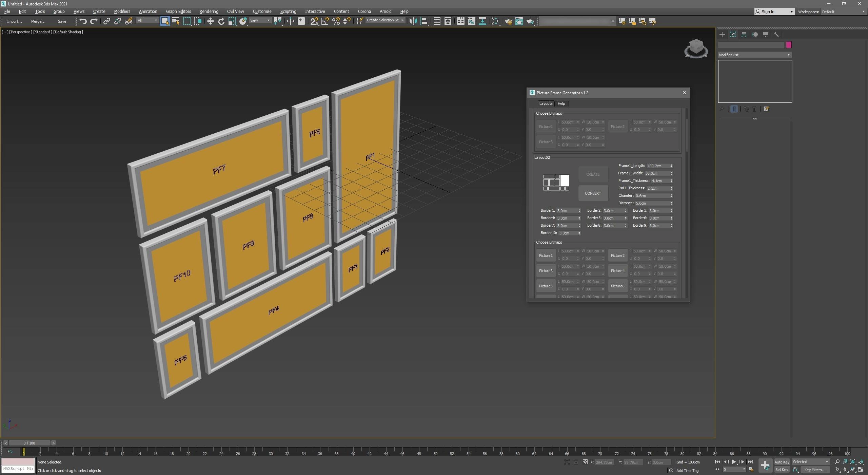This screenshot has width=868, height=475.
Task: Activate the Select and Scale tool
Action: click(x=232, y=21)
